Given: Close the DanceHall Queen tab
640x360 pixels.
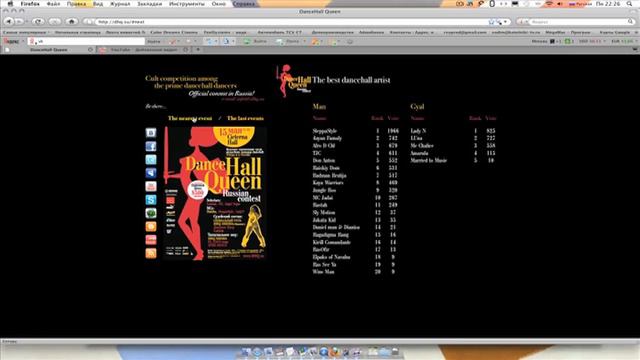Looking at the screenshot, I should tap(90, 49).
